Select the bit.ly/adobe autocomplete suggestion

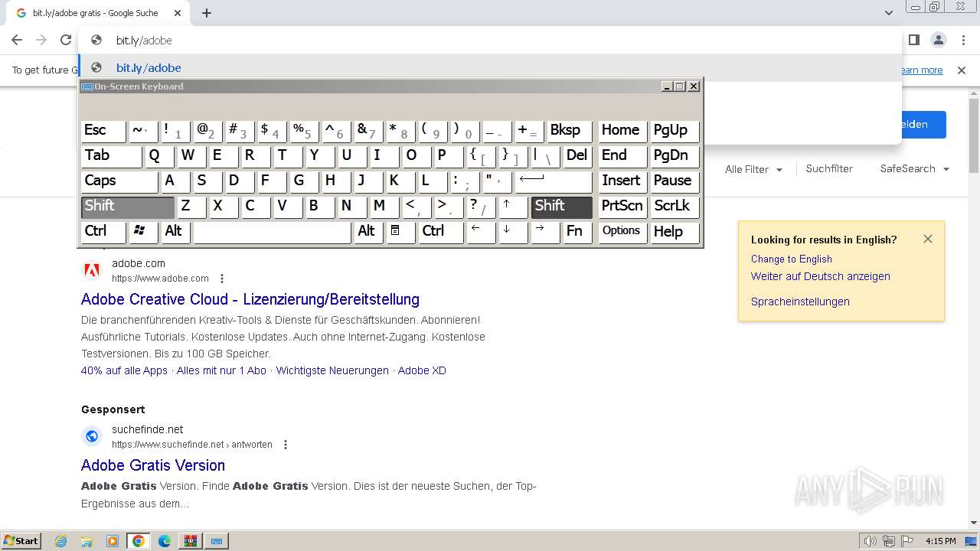pyautogui.click(x=490, y=67)
